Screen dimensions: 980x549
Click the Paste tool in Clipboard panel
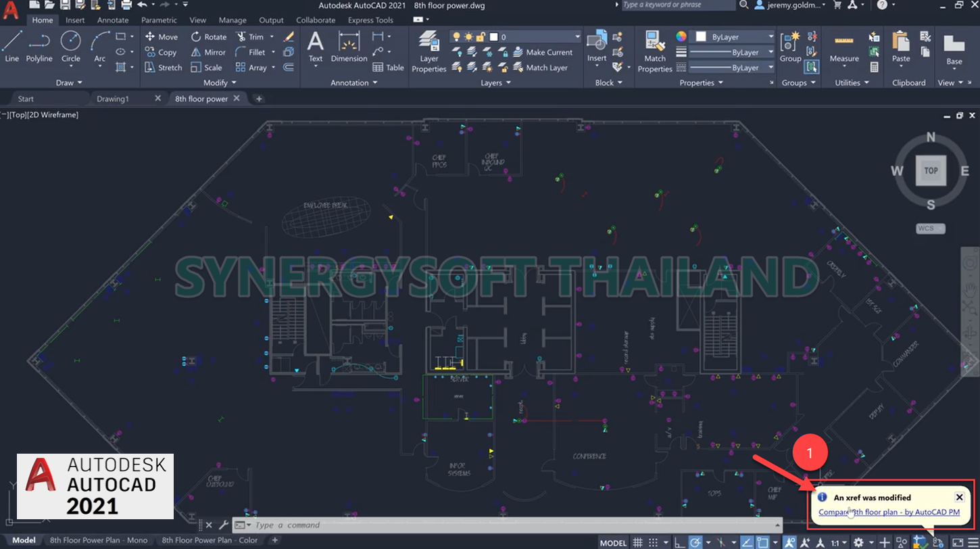[900, 47]
